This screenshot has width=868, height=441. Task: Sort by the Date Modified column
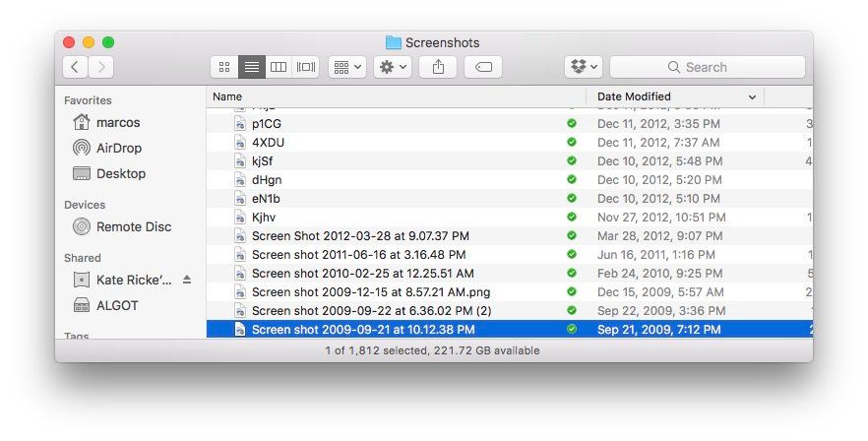674,96
